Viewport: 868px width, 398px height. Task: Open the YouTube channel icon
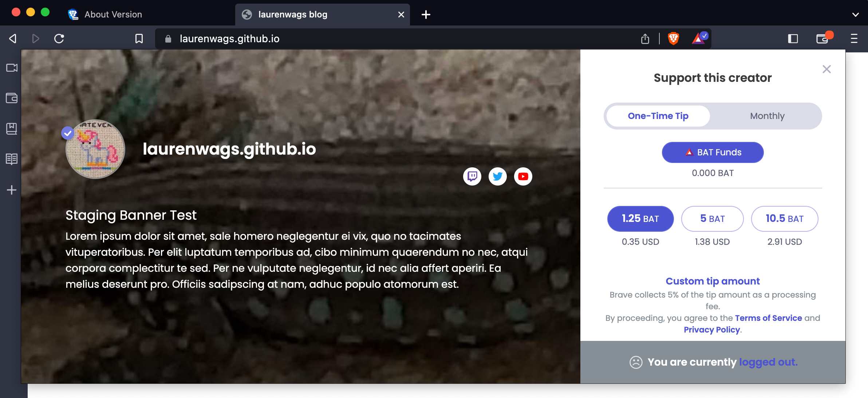[523, 176]
